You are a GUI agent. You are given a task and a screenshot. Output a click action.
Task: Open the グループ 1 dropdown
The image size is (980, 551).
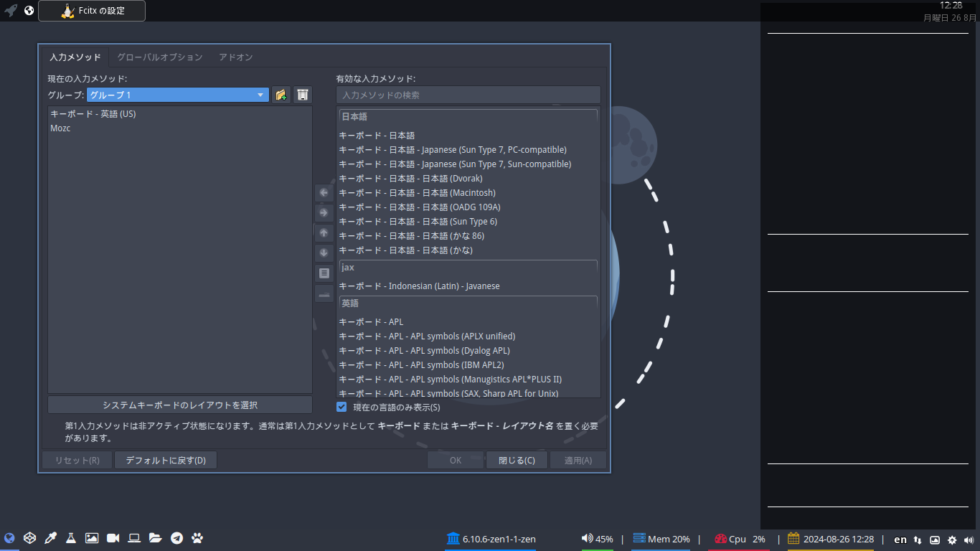[178, 95]
